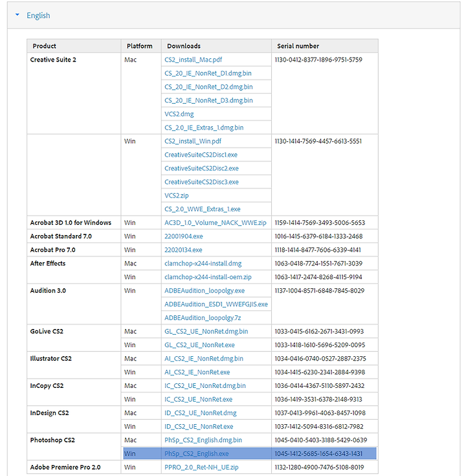Image resolution: width=466 pixels, height=476 pixels.
Task: Download GL_CS2_UE_NonRet.dmg.bin
Action: (206, 332)
